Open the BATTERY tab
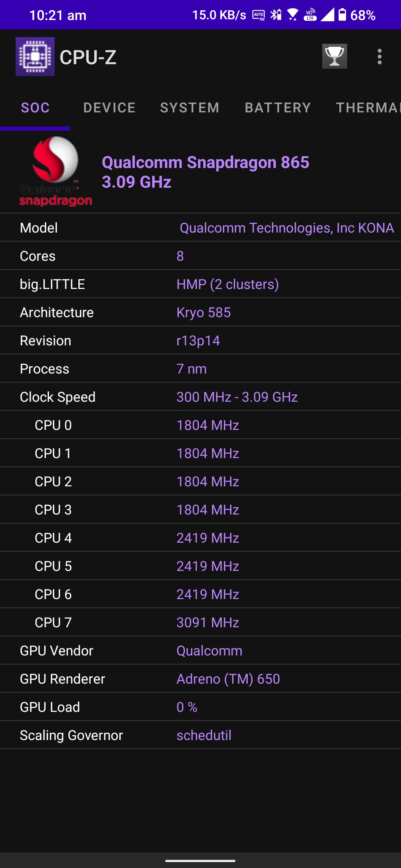 [278, 108]
